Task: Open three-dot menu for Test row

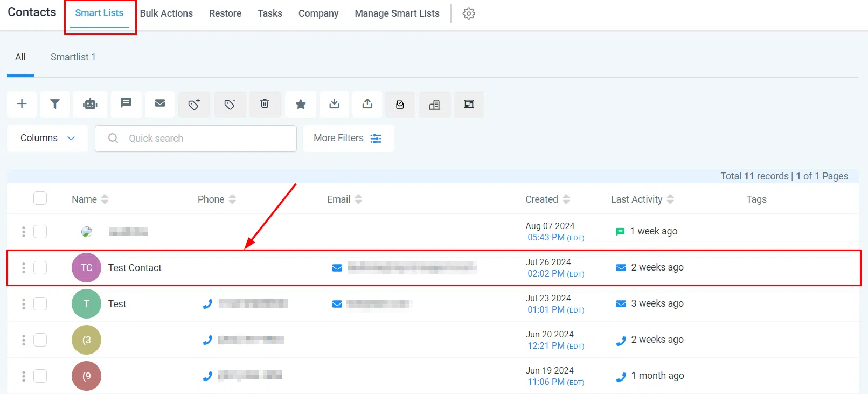Action: (x=23, y=304)
